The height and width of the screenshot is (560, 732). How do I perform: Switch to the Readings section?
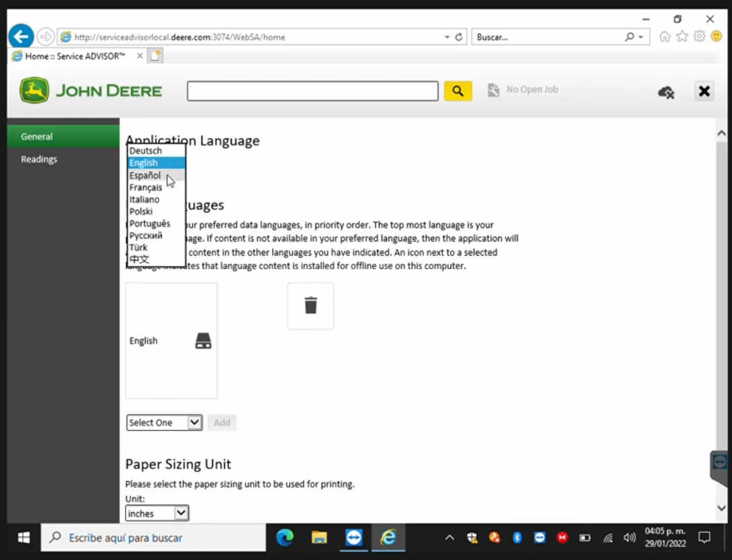coord(38,159)
